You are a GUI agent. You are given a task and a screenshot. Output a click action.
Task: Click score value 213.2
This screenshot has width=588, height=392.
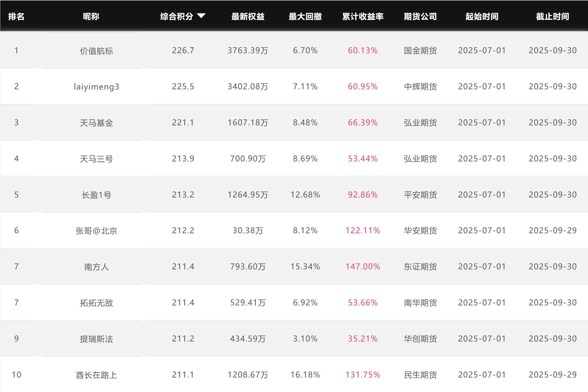pyautogui.click(x=183, y=195)
